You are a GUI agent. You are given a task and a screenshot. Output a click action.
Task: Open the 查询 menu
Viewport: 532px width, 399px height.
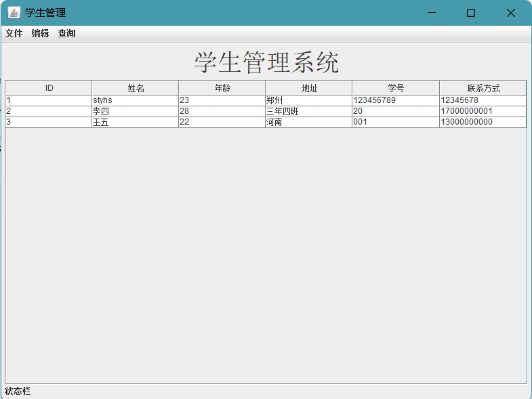click(66, 33)
